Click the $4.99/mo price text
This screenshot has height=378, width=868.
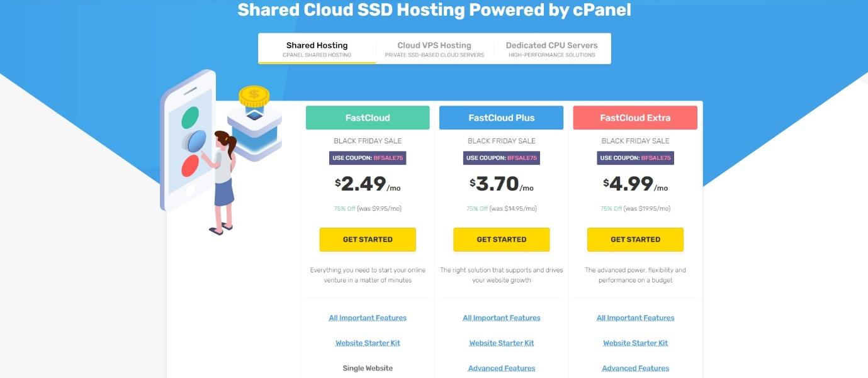[635, 184]
